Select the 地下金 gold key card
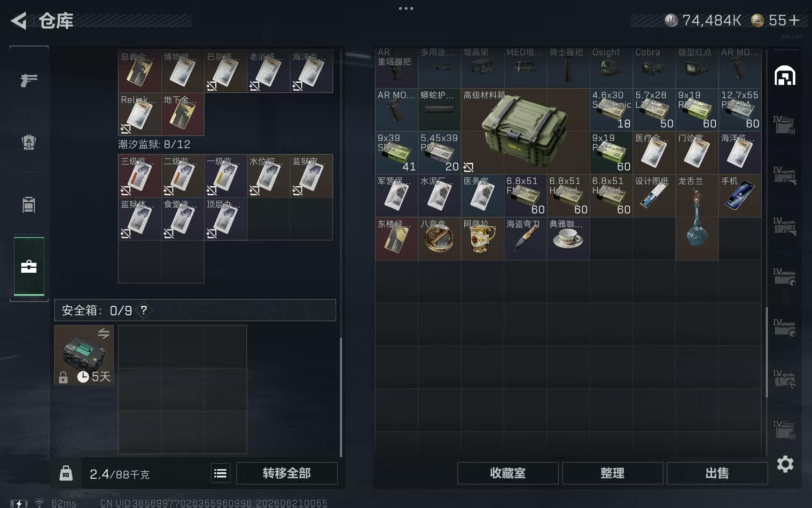This screenshot has width=812, height=508. pos(183,114)
